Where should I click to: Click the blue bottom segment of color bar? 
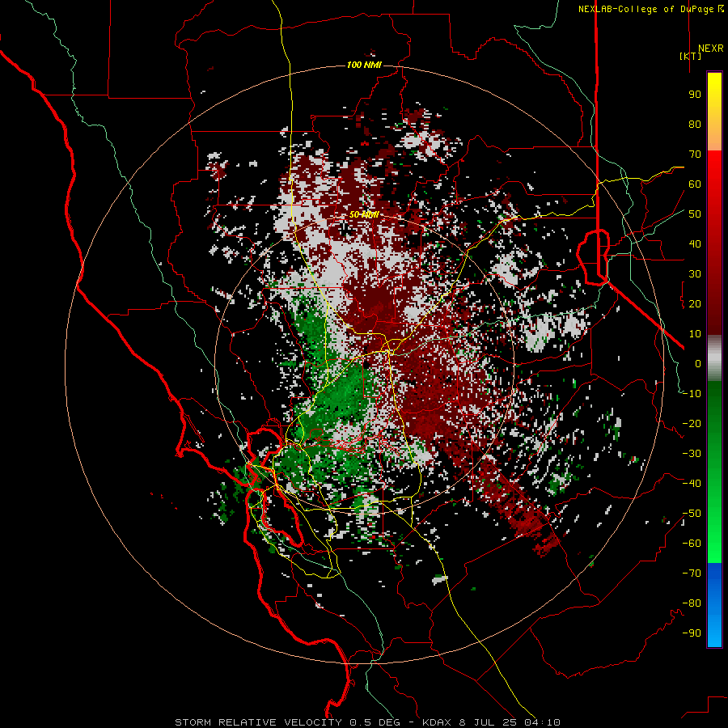pos(714,605)
